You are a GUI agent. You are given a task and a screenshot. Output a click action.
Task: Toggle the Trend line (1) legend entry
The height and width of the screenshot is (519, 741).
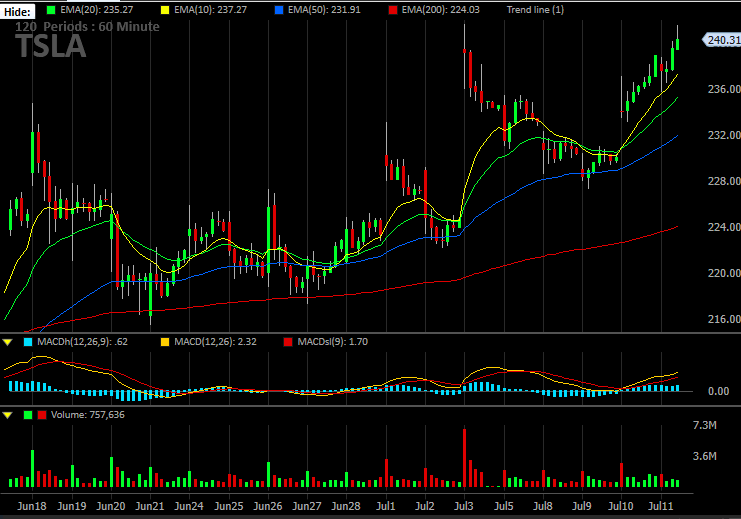[x=535, y=10]
